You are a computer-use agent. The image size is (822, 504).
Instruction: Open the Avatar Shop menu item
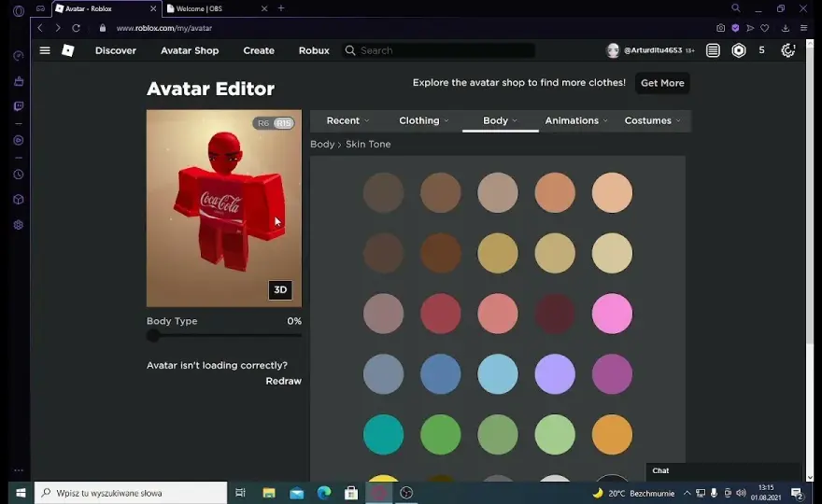tap(190, 50)
